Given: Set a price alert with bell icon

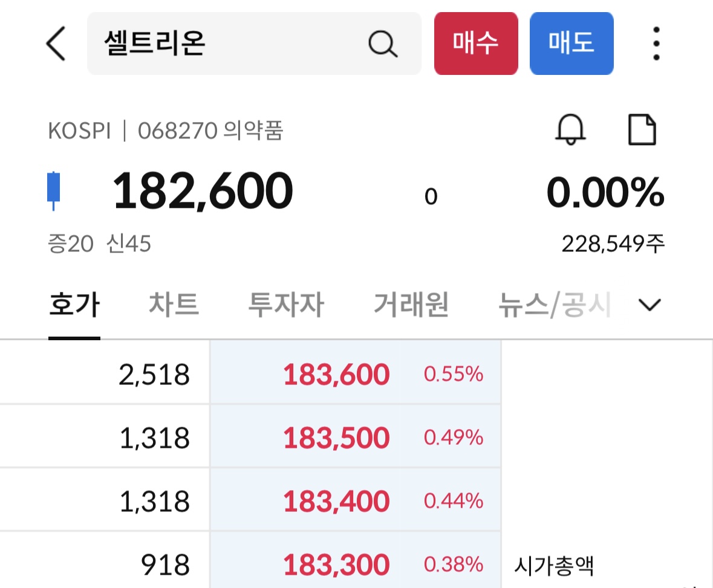Looking at the screenshot, I should (570, 129).
